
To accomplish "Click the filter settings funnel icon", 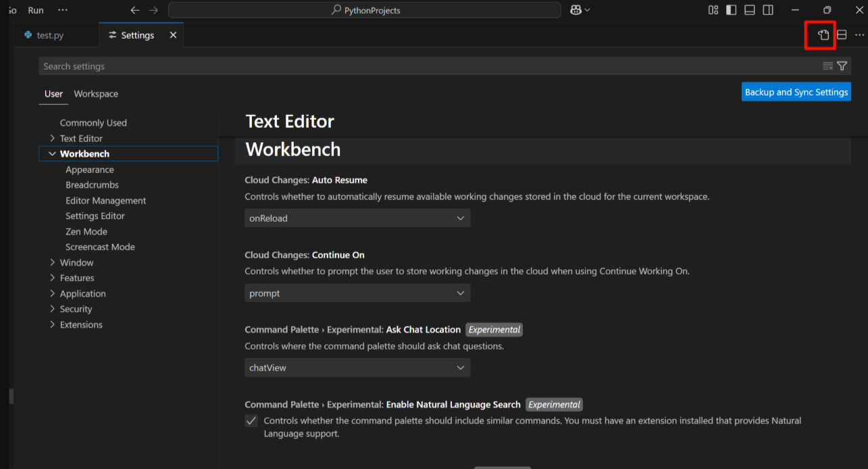I will 842,66.
